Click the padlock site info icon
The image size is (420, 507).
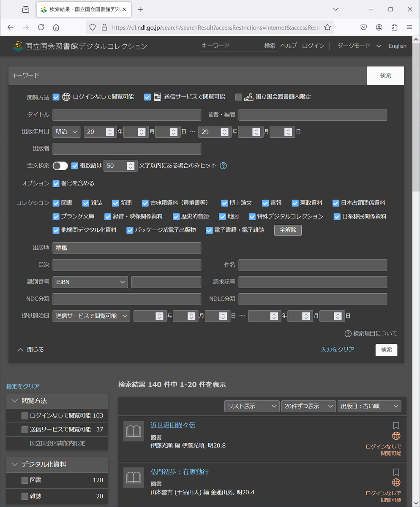[104, 27]
